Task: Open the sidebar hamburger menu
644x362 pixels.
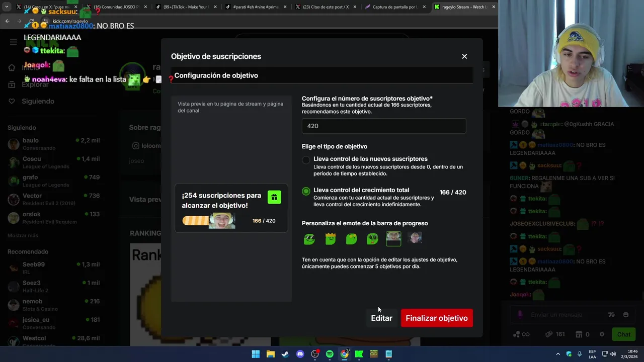Action: (13, 42)
